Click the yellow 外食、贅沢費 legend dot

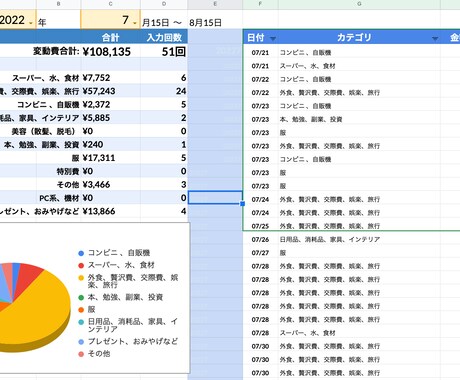point(81,278)
